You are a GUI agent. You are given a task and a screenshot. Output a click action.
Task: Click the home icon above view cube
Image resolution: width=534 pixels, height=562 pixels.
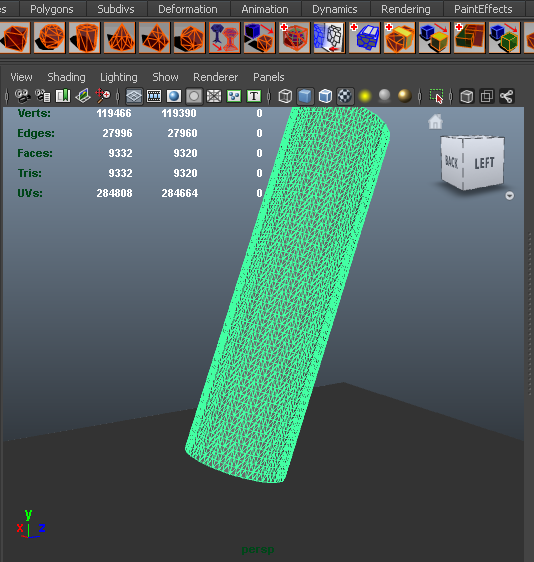point(435,122)
